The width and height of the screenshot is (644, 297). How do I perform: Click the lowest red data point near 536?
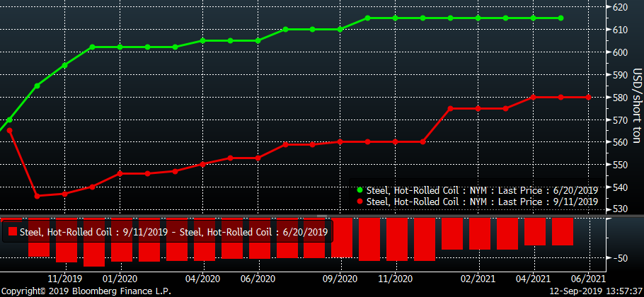click(37, 196)
